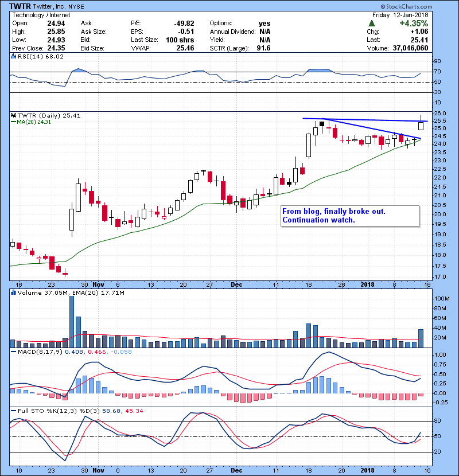The height and width of the screenshot is (476, 459).
Task: Click the green up-arrow change indicator
Action: pyautogui.click(x=371, y=24)
